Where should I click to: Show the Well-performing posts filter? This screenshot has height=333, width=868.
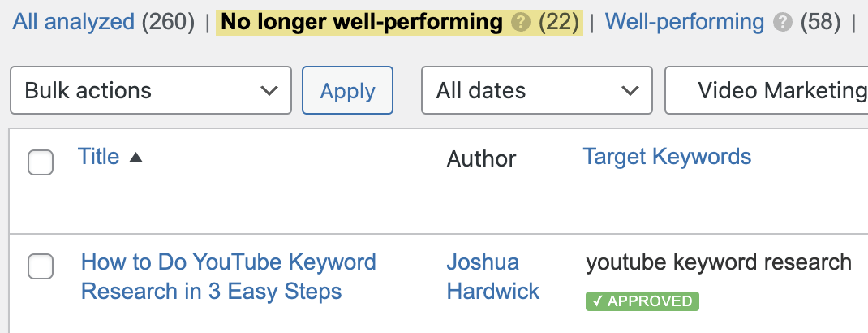pyautogui.click(x=685, y=23)
